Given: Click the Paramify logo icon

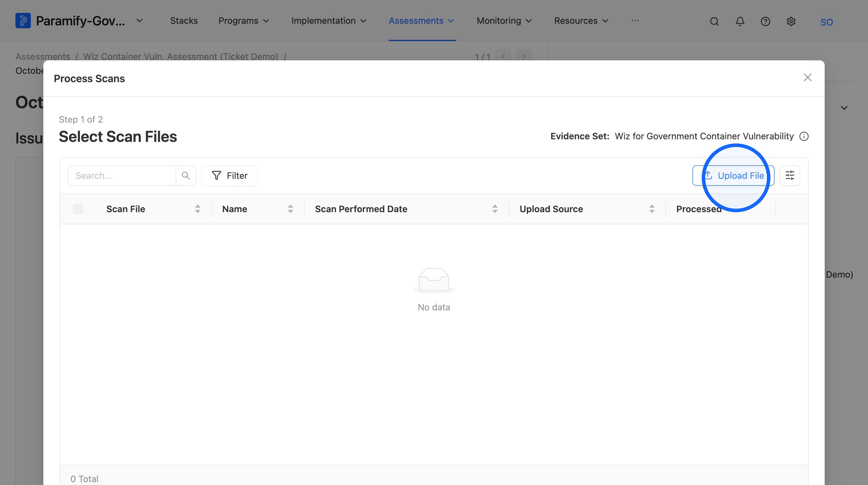Looking at the screenshot, I should 23,21.
